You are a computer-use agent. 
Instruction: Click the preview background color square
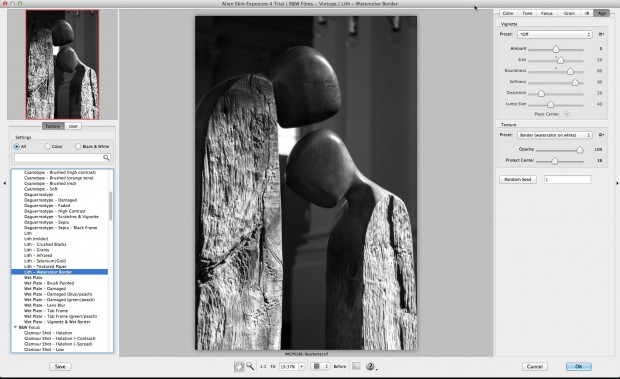pos(356,366)
